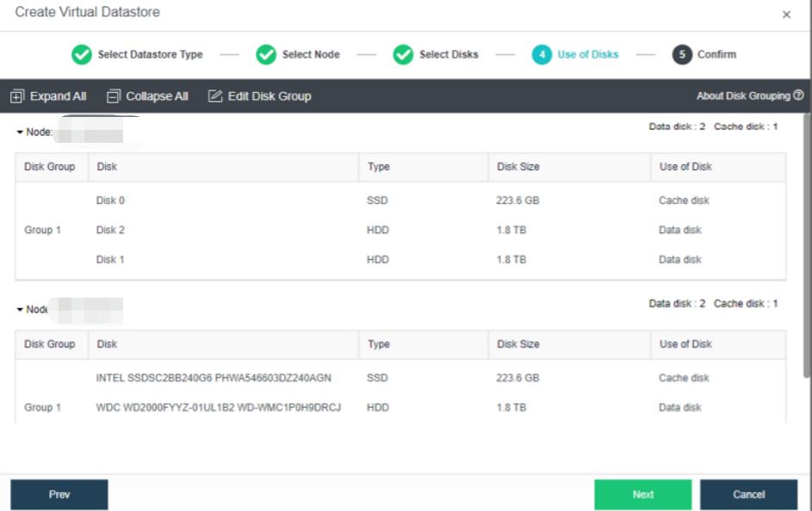The height and width of the screenshot is (511, 812).
Task: Open About Disk Grouping help icon
Action: 798,95
